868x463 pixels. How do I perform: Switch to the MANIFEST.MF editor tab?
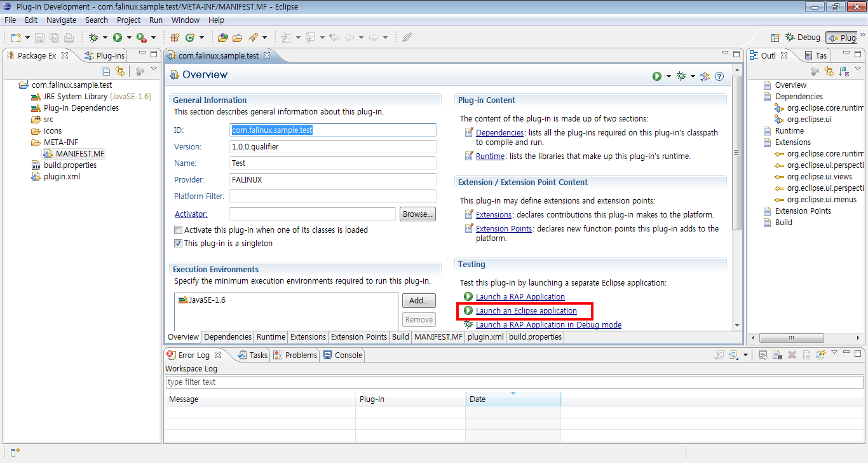pyautogui.click(x=438, y=337)
